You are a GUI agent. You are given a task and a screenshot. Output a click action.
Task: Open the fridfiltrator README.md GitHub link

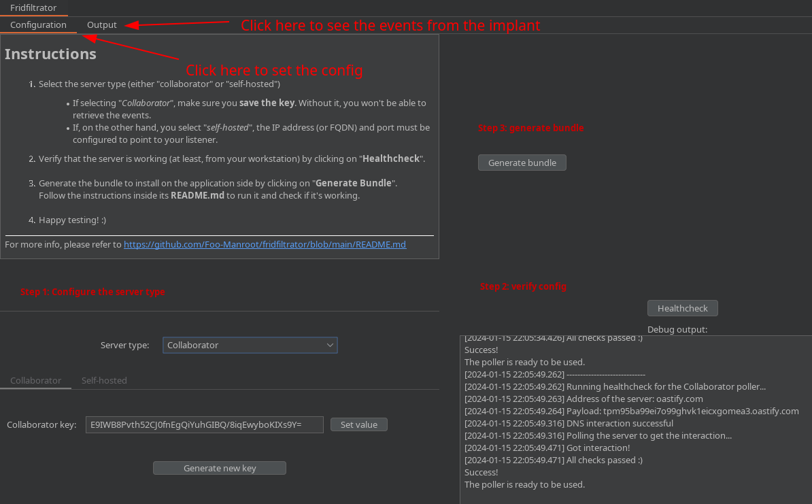click(x=265, y=244)
